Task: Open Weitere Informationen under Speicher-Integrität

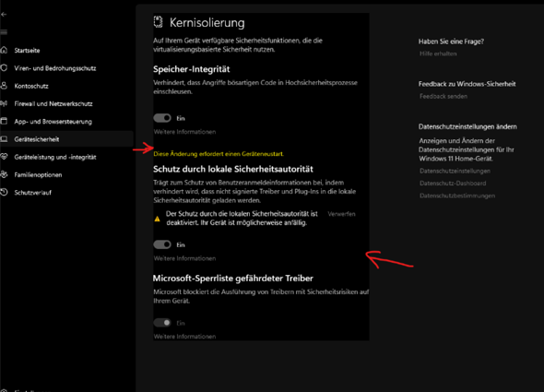Action: (x=184, y=132)
